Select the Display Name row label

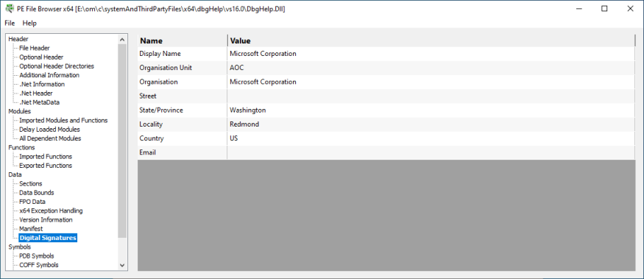coord(160,54)
